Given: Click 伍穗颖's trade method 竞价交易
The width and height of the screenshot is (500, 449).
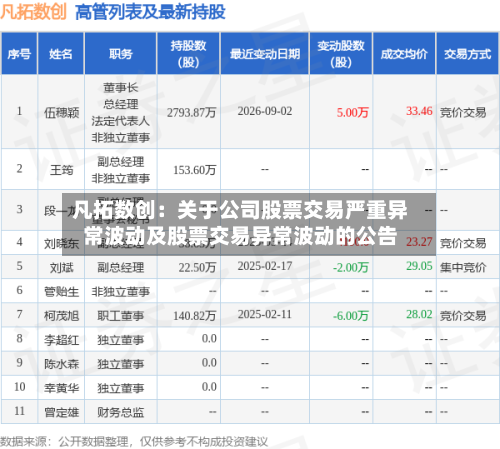Looking at the screenshot, I should tap(463, 113).
